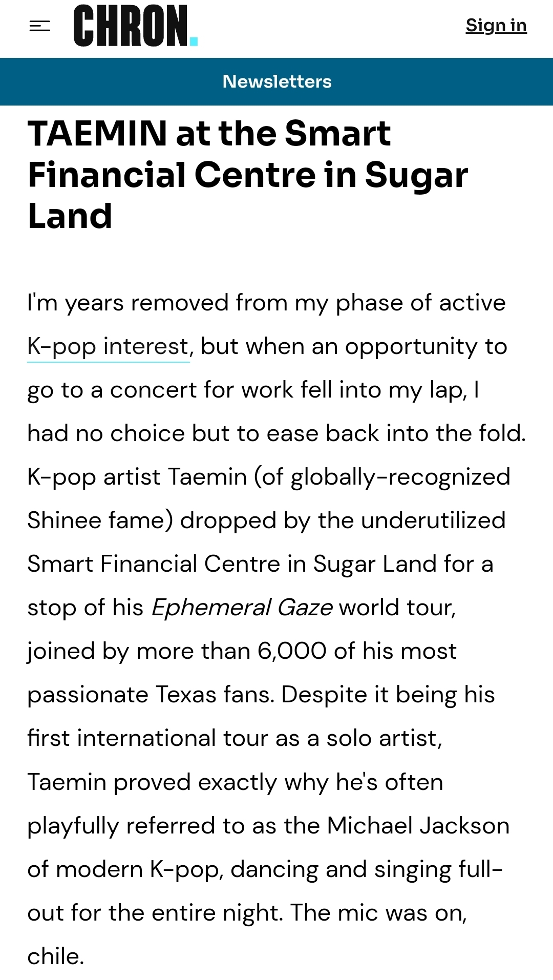
Task: Open the hamburger navigation menu
Action: pos(40,26)
